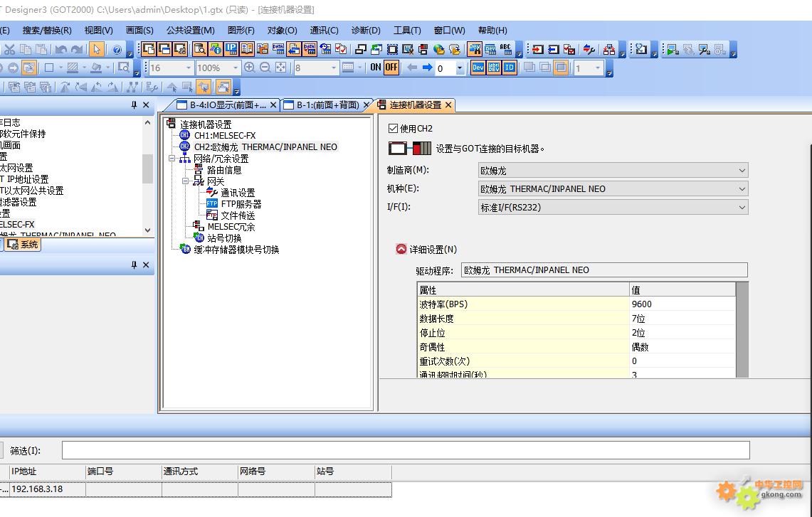Click the paint bucket fill color icon
The width and height of the screenshot is (812, 517).
tap(96, 68)
